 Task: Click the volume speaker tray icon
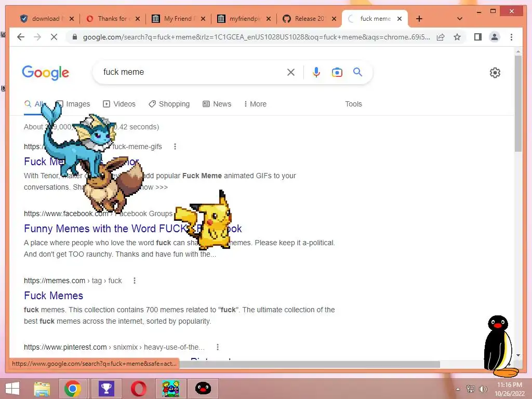[483, 389]
